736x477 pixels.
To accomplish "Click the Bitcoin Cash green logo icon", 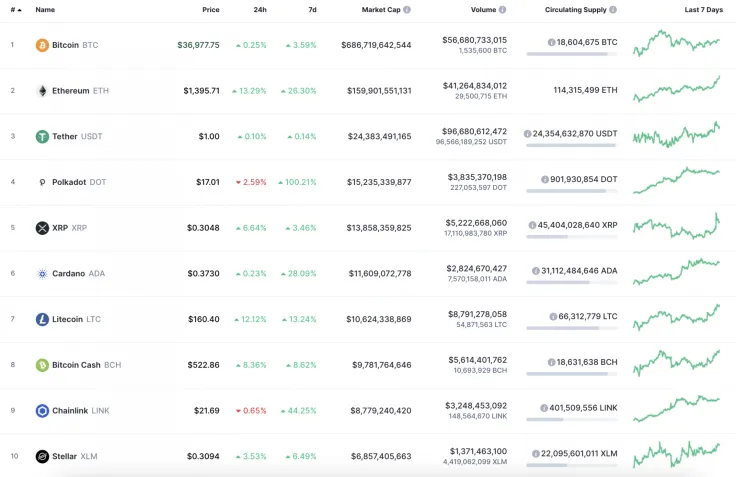I will click(42, 365).
